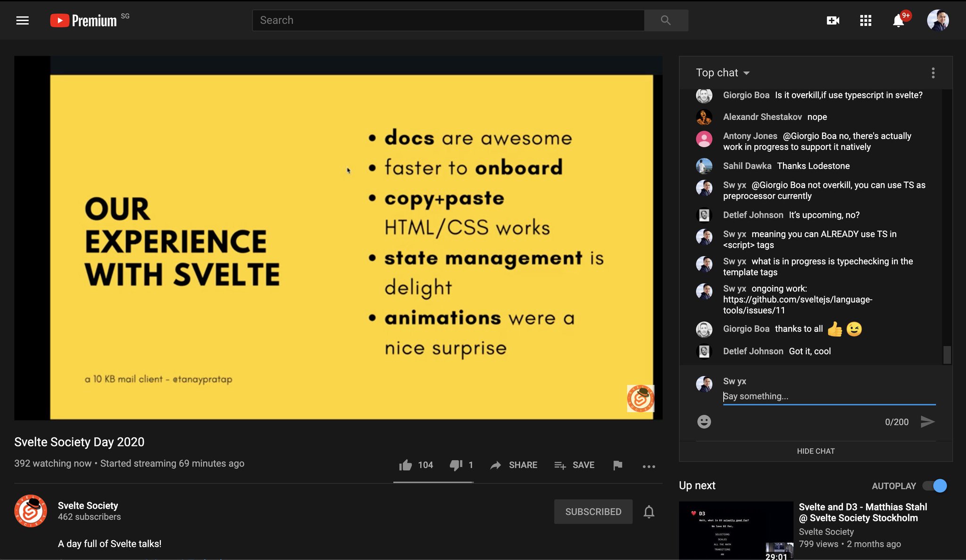Send the chat message with the send arrow

point(928,422)
